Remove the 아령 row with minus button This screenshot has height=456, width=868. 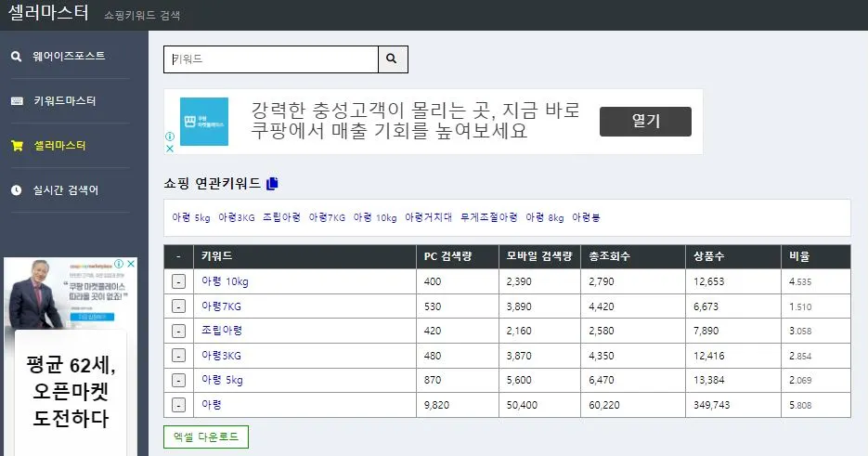click(178, 405)
